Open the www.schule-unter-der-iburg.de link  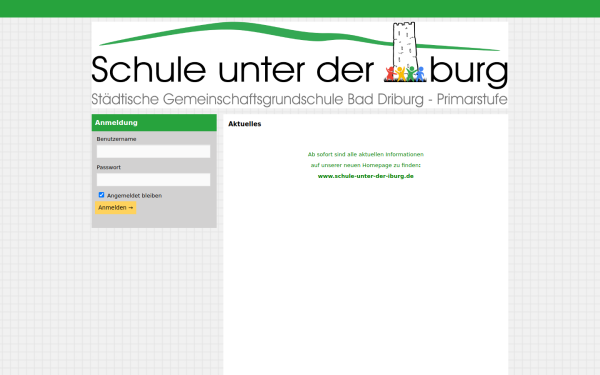(366, 176)
